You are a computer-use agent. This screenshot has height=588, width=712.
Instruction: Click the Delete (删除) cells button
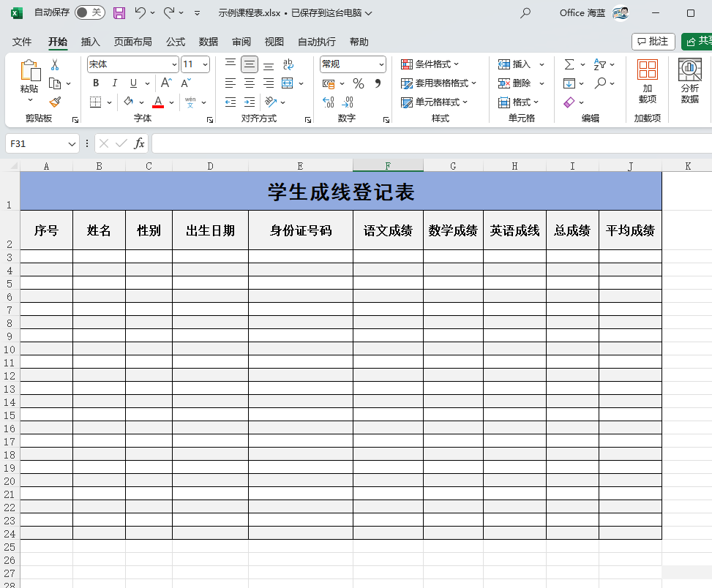coord(514,83)
